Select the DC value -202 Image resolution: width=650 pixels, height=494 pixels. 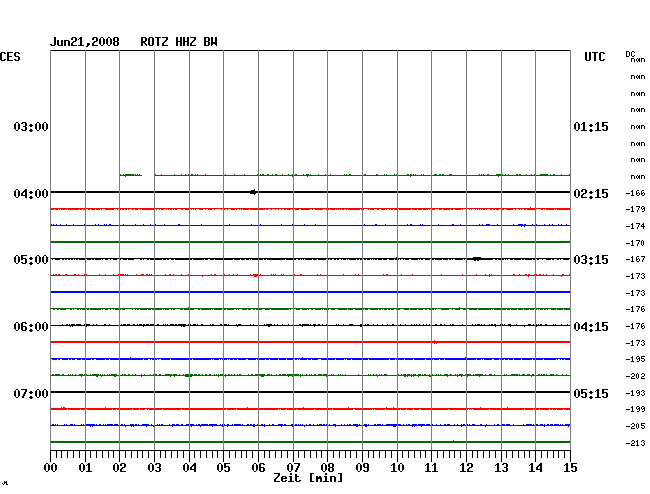point(635,376)
